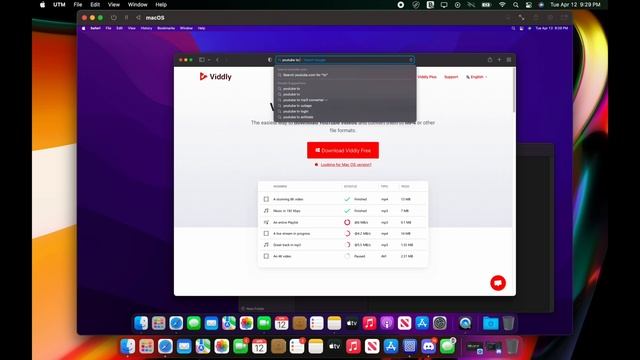Open Messages in the virtual machine dock
Viewport: 640px width, 360px height.
[x=193, y=323]
